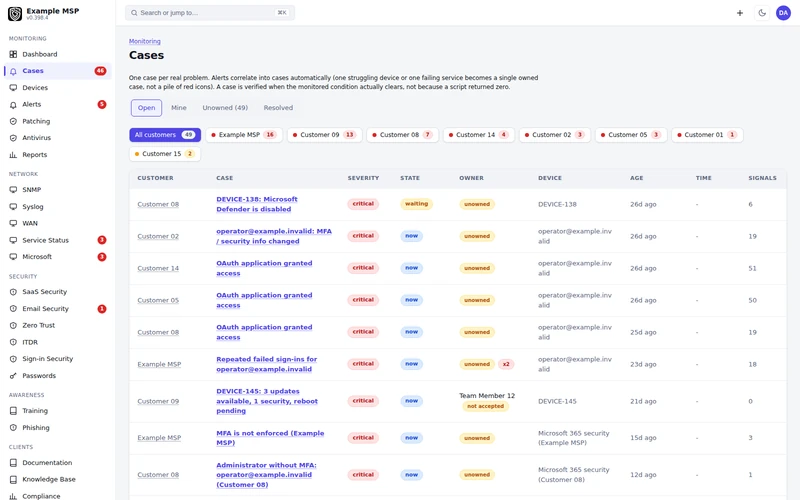Click Team Member 12 owner name
The height and width of the screenshot is (500, 800).
coord(487,395)
